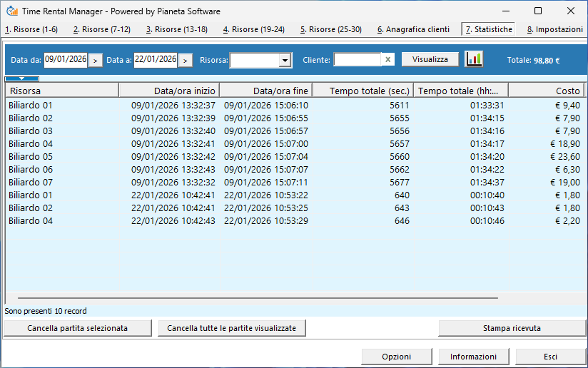
Task: Click into the Cliente input field
Action: click(x=357, y=60)
